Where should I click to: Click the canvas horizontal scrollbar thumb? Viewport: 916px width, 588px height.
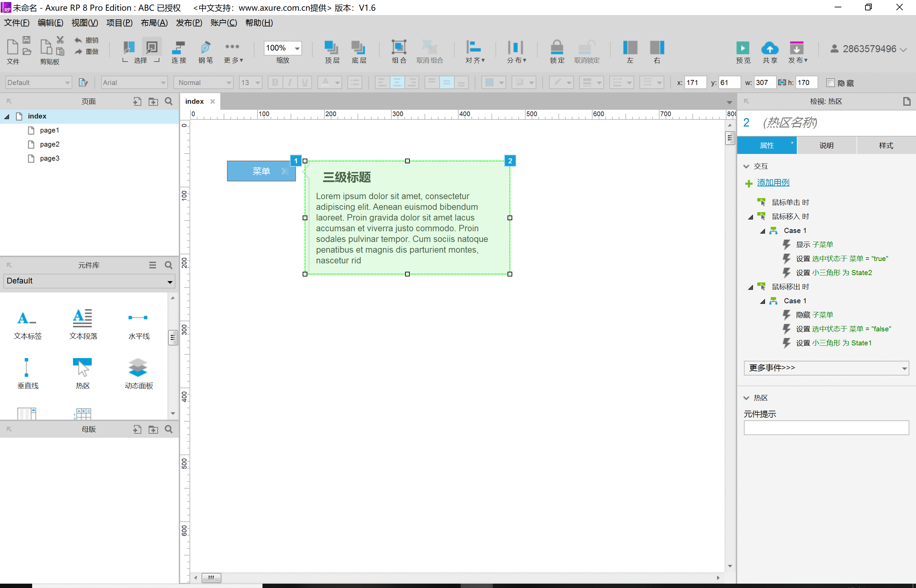(x=211, y=578)
